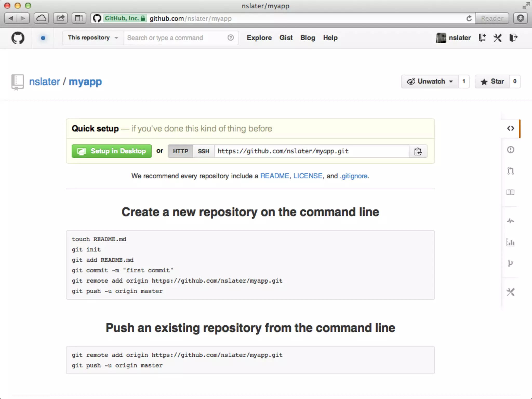Viewport: 532px width, 399px height.
Task: Open the Explore menu item
Action: (x=259, y=38)
